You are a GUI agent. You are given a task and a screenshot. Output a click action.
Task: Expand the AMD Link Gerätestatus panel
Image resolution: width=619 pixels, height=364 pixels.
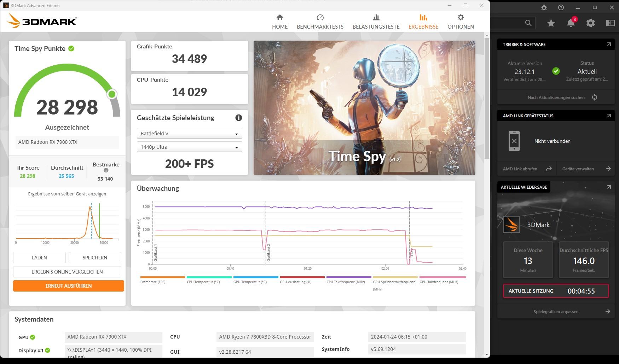point(609,116)
